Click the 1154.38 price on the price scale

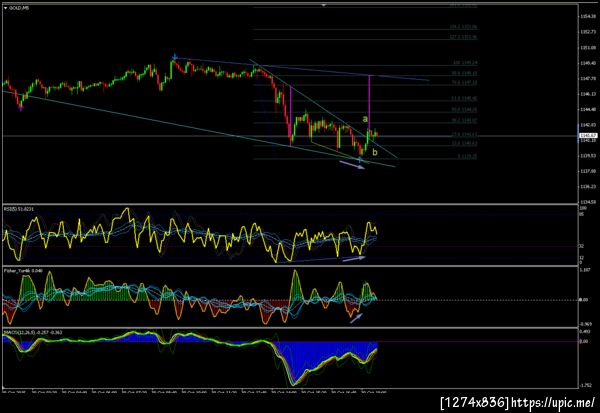pyautogui.click(x=587, y=16)
